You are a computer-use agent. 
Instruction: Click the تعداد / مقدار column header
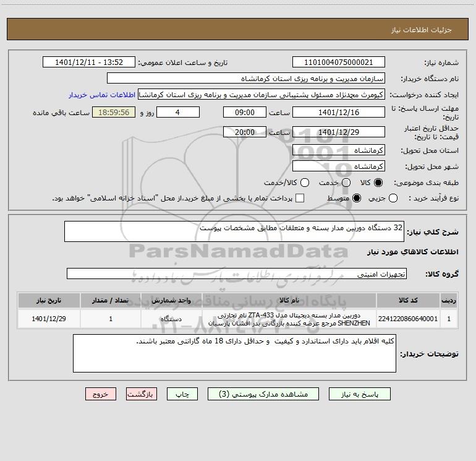coord(111,300)
